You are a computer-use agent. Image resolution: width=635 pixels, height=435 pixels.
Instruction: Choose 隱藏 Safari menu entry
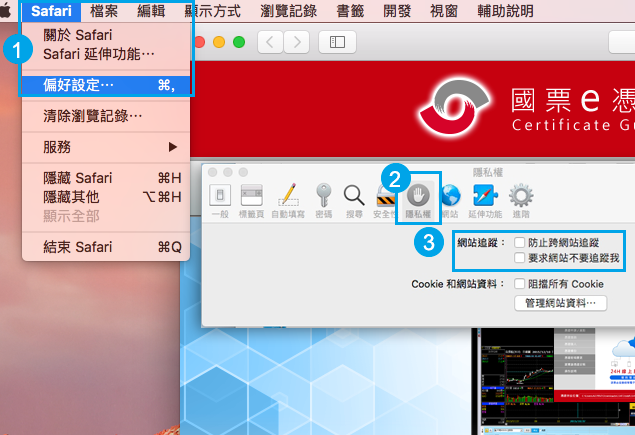pyautogui.click(x=106, y=178)
